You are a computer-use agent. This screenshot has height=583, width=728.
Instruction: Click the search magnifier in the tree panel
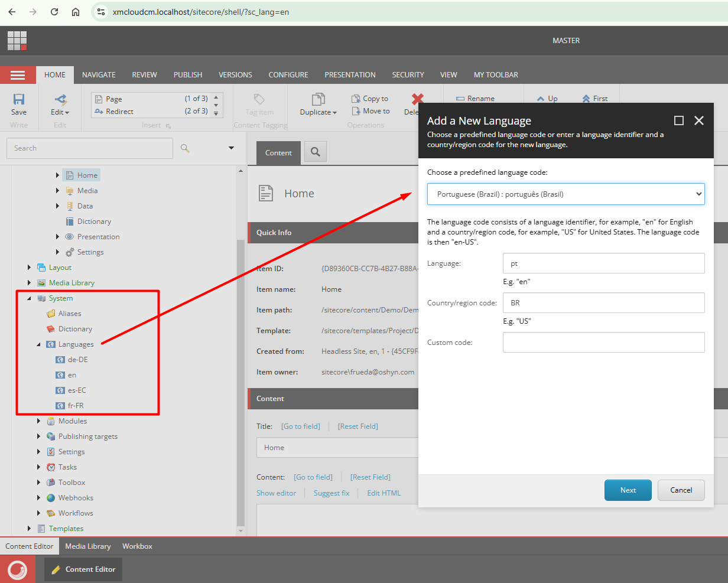pyautogui.click(x=185, y=148)
